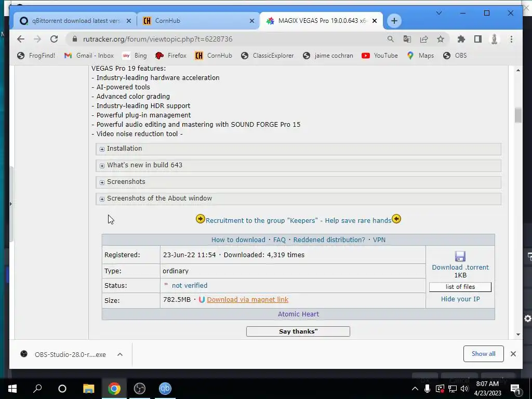Viewport: 532px width, 399px height.
Task: Expand What's new in build 643
Action: [x=298, y=165]
